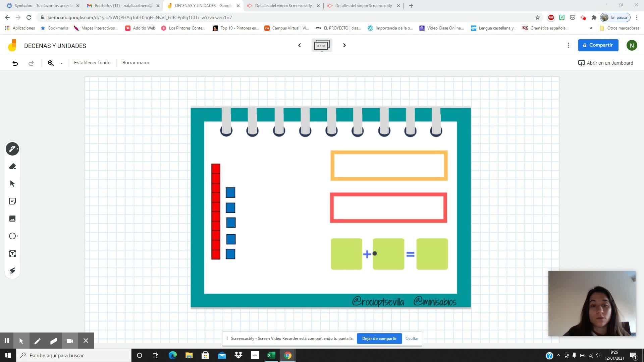Viewport: 644px width, 362px height.
Task: Click Establecer fondo option
Action: tap(92, 63)
